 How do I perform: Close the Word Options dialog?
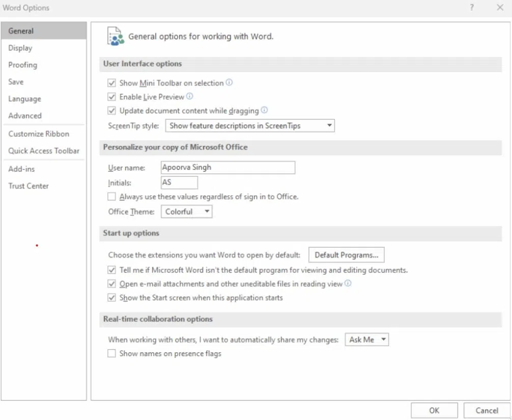click(x=500, y=7)
